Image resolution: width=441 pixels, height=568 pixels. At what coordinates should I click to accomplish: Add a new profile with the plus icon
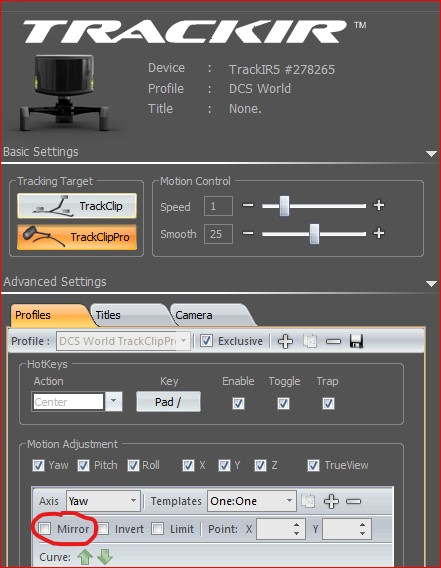285,341
